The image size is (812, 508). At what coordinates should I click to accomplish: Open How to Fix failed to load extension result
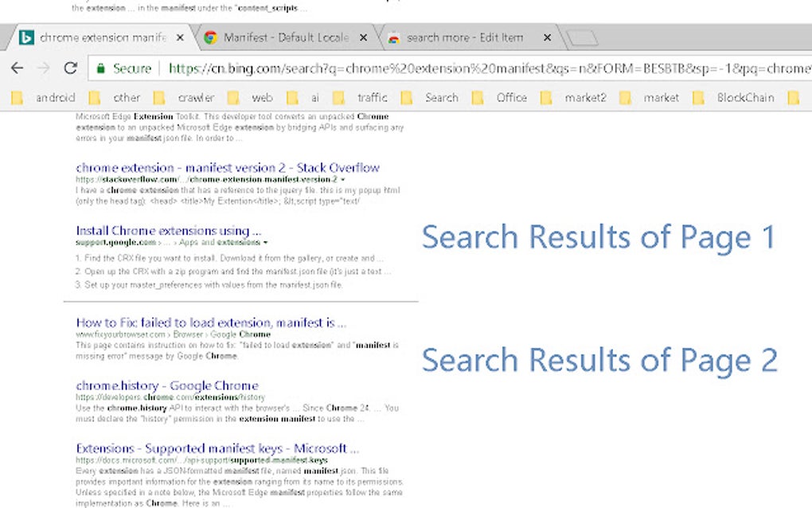point(211,322)
